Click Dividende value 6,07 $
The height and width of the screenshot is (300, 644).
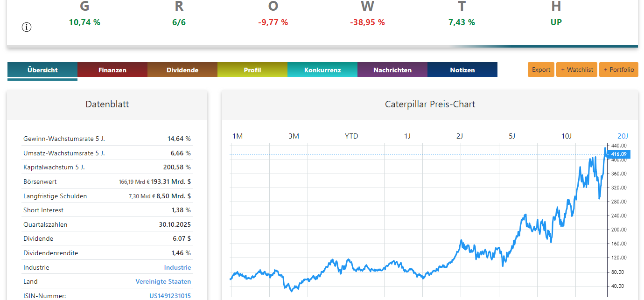coord(182,238)
